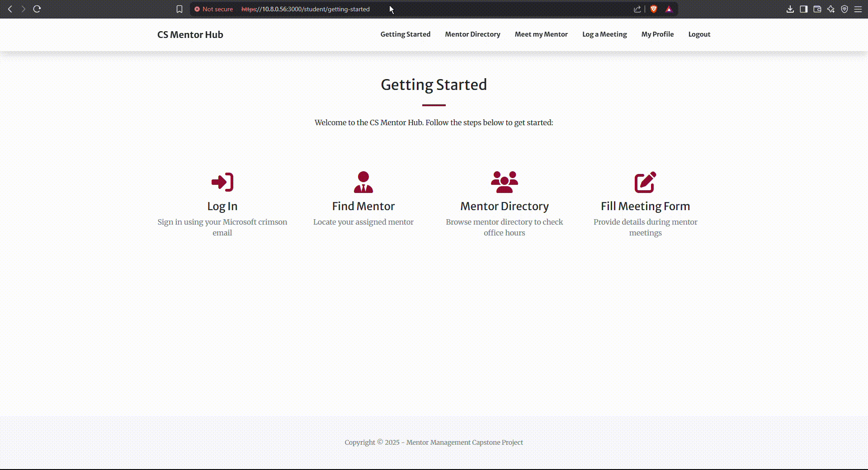
Task: Open the browser hamburger menu
Action: click(x=858, y=9)
